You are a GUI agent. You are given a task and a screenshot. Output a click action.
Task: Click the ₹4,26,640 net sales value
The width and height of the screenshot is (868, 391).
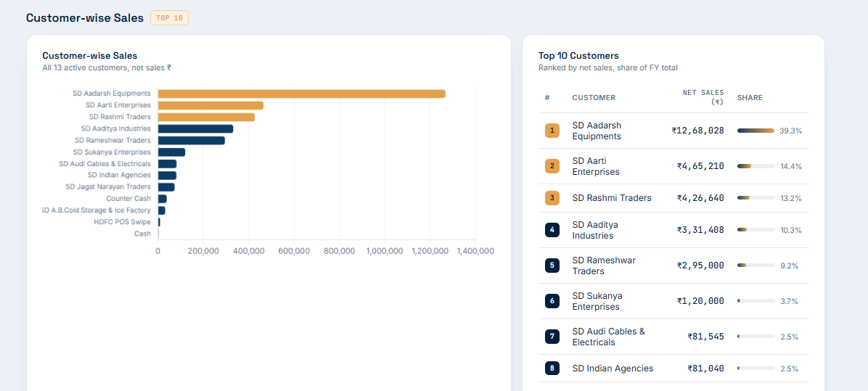pyautogui.click(x=700, y=198)
